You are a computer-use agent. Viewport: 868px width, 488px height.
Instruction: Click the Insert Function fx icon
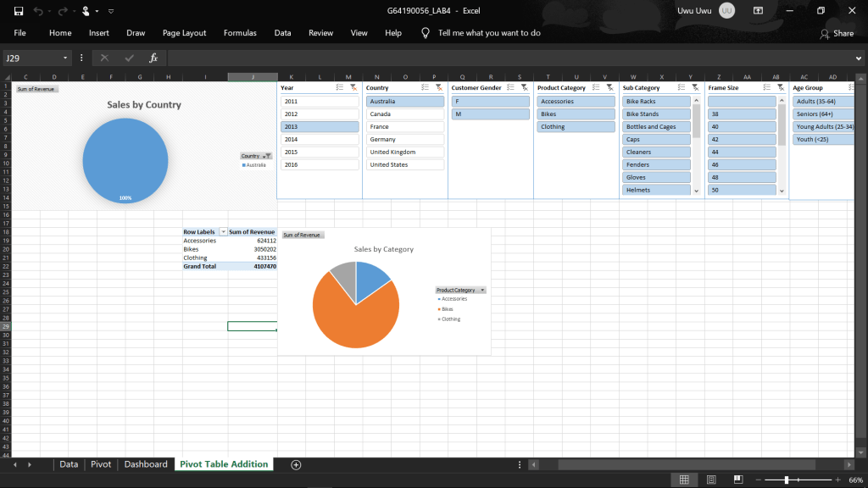click(x=153, y=58)
